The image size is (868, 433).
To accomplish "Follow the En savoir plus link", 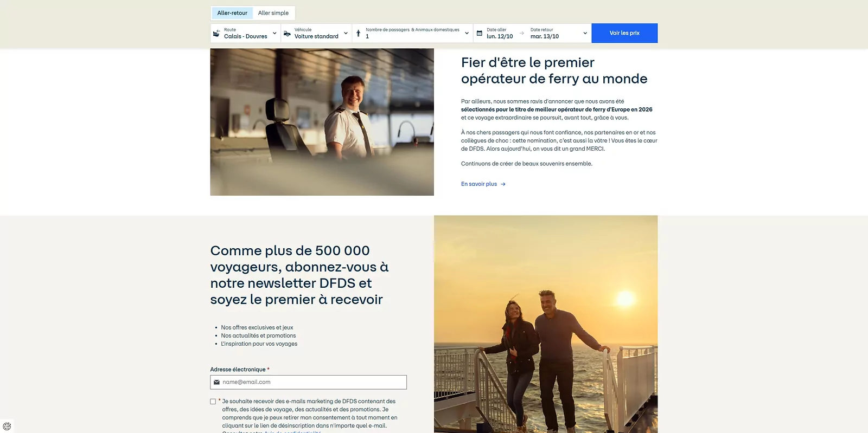I will [479, 184].
